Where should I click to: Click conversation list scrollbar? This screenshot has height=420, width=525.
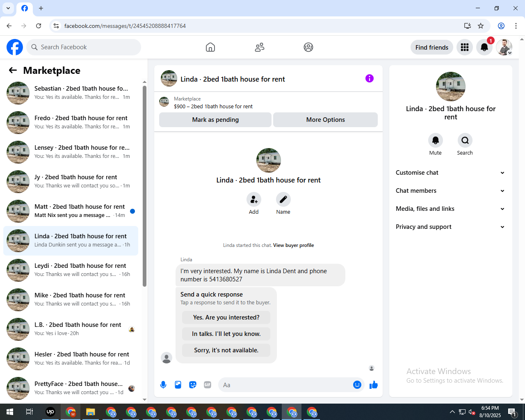point(144,186)
